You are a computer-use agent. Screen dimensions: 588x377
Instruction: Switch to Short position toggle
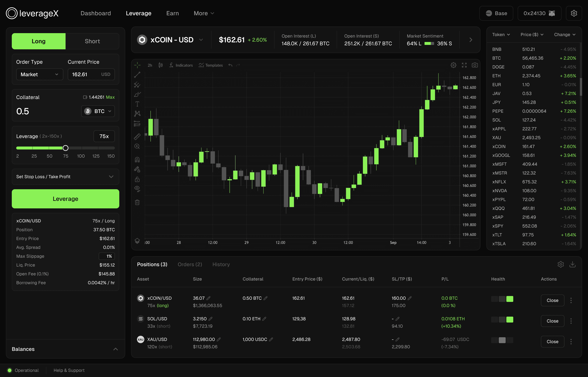click(92, 41)
